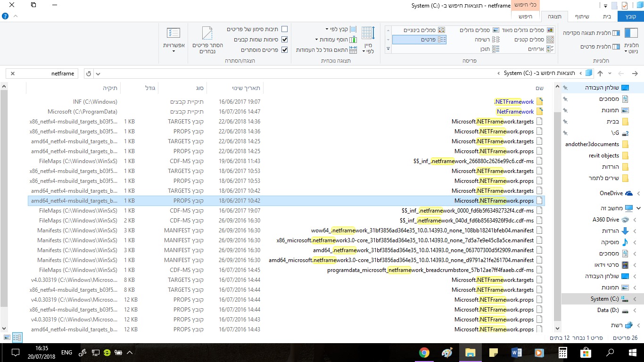Open Google Chrome from the taskbar

click(424, 353)
